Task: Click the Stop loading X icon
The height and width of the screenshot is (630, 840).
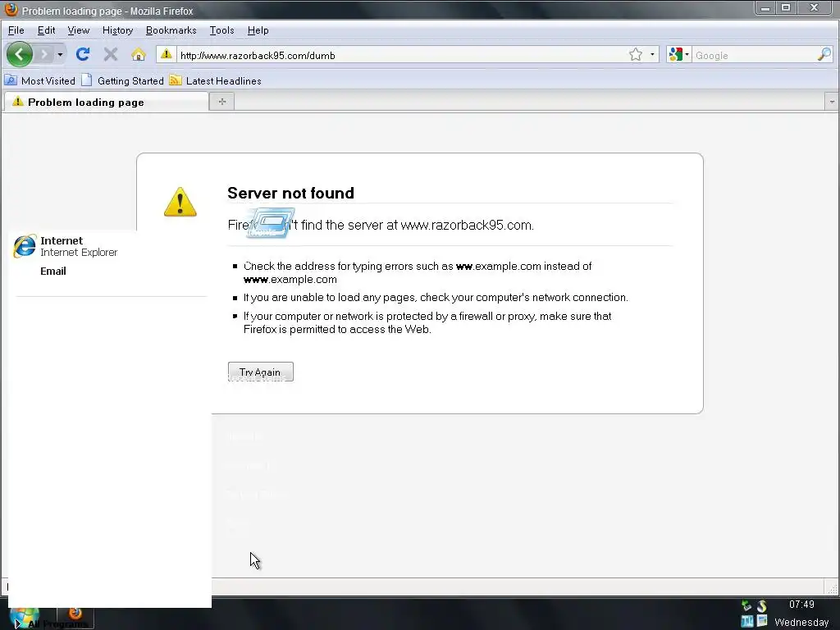Action: (111, 54)
